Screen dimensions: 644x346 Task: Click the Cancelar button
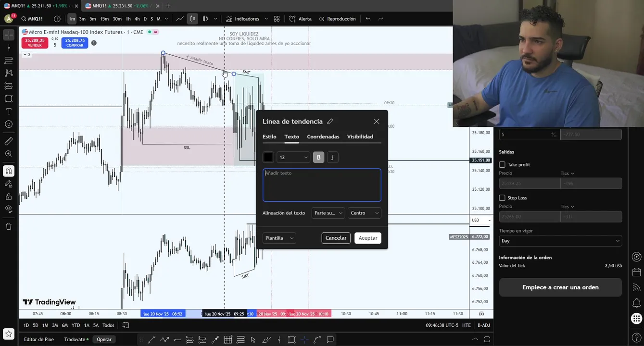(x=336, y=238)
